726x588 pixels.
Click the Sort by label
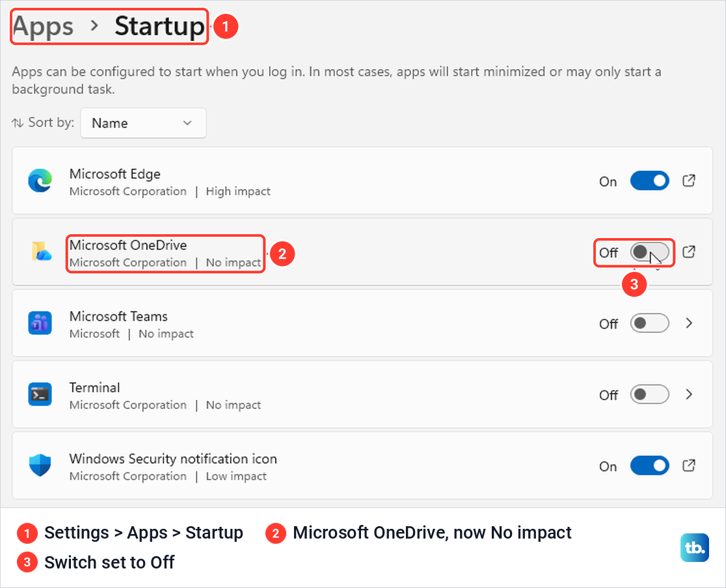point(51,122)
